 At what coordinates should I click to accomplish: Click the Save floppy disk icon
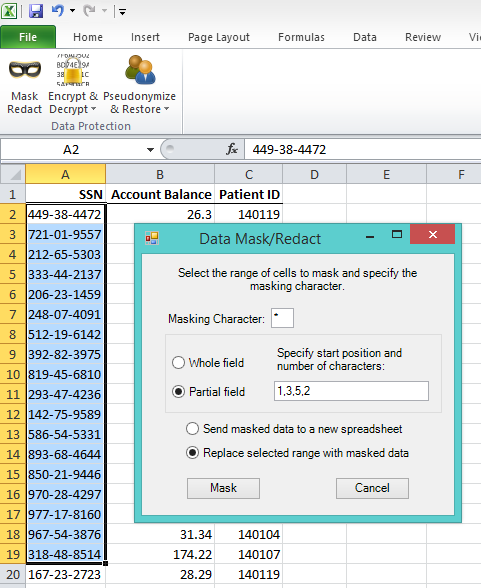36,11
